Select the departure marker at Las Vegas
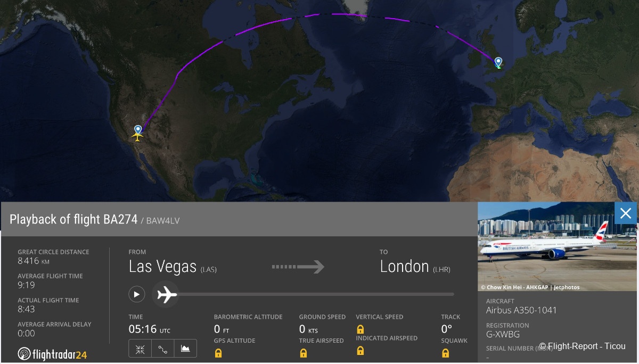 137,129
